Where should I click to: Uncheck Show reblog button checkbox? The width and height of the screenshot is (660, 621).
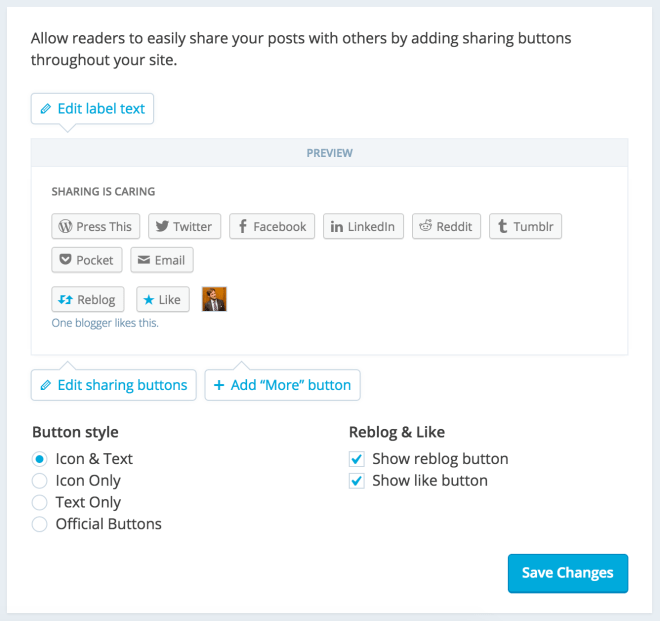(356, 459)
